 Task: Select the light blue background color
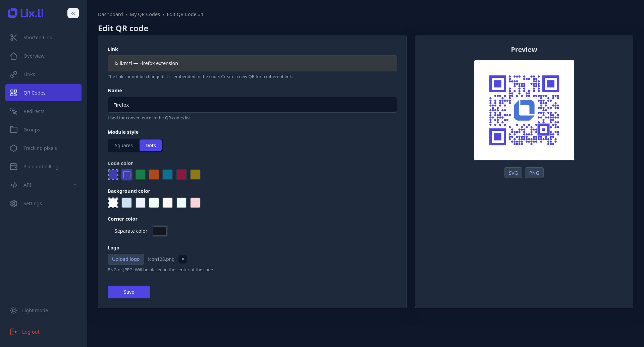coord(127,203)
